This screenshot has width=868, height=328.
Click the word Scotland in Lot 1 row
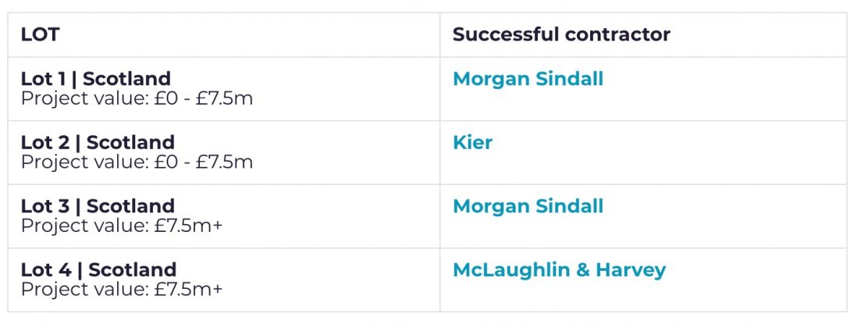pos(126,79)
